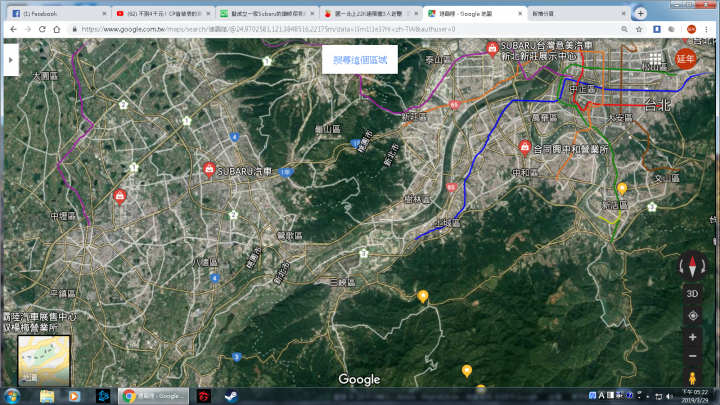Click the 鶯歌區 district label
Image resolution: width=720 pixels, height=405 pixels.
coord(290,236)
